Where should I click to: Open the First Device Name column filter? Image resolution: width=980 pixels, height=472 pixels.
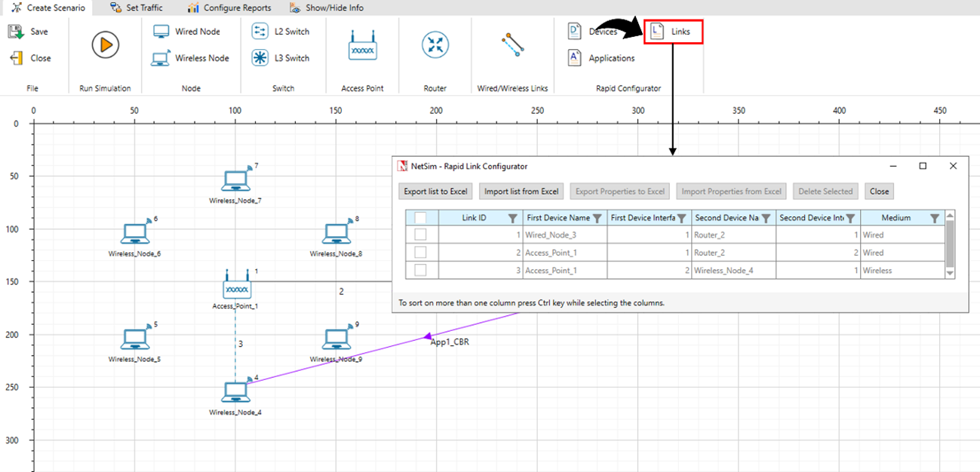point(597,218)
